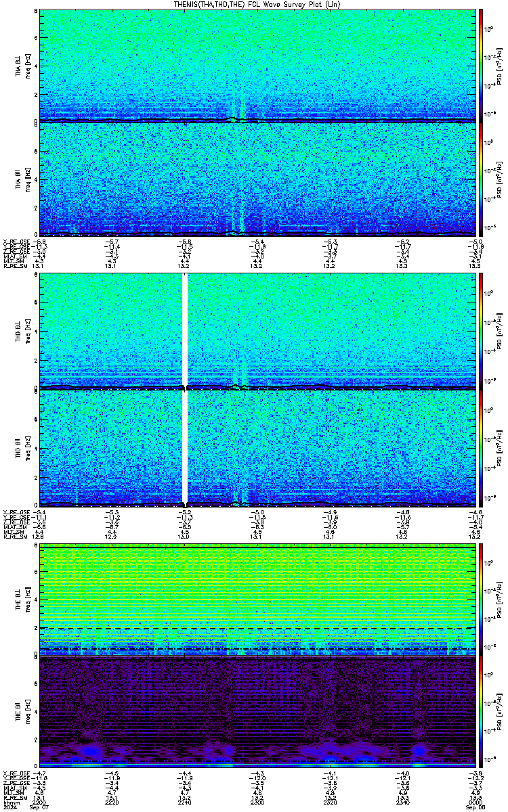The height and width of the screenshot is (812, 508).
Task: Click the THE B⊥ PSD color bar
Action: (481, 600)
